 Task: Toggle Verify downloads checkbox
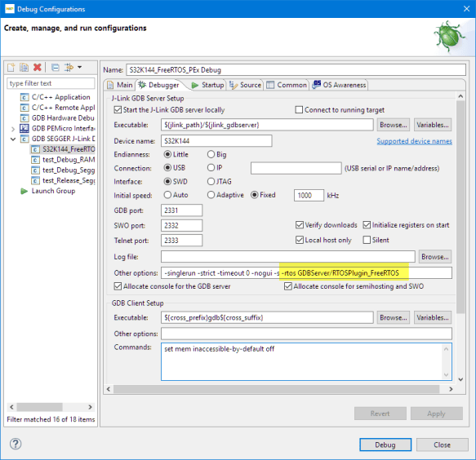[x=300, y=224]
